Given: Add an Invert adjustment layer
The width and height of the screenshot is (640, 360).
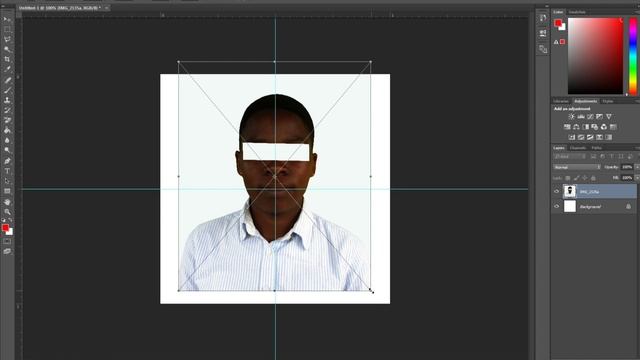Looking at the screenshot, I should tap(571, 137).
